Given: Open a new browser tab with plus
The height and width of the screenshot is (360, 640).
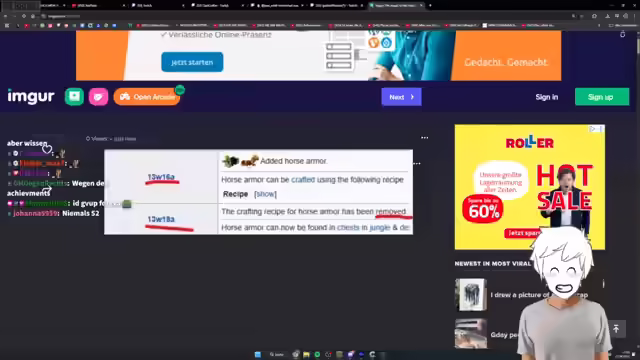Looking at the screenshot, I should tap(430, 6).
